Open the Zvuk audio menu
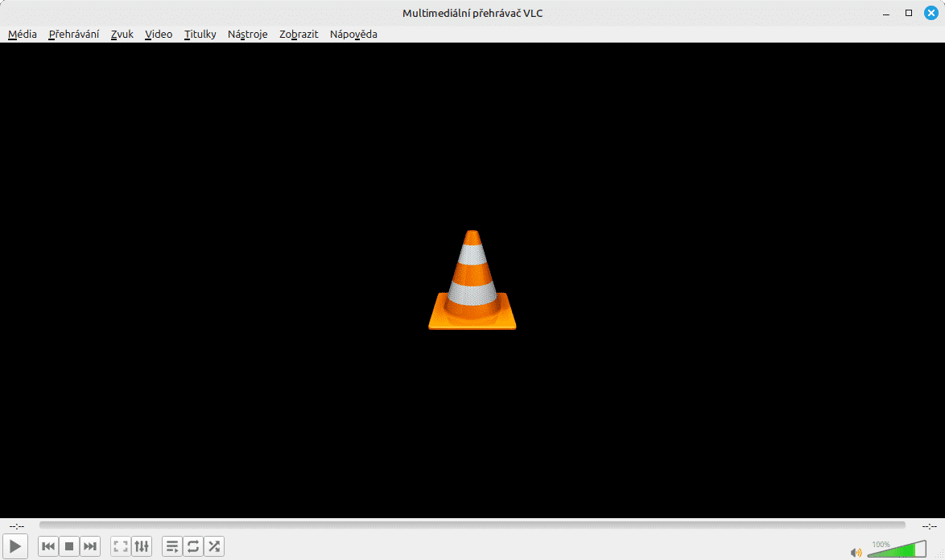Image resolution: width=945 pixels, height=560 pixels. [122, 34]
